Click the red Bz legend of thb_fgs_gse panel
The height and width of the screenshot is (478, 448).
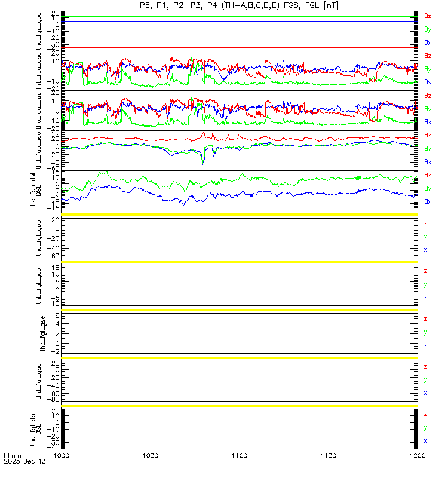point(428,56)
